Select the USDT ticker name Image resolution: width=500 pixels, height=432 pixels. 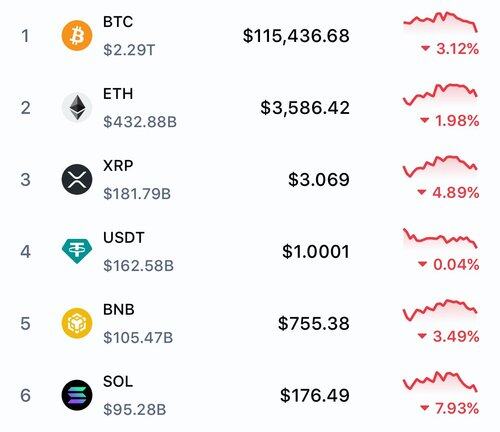pyautogui.click(x=124, y=238)
